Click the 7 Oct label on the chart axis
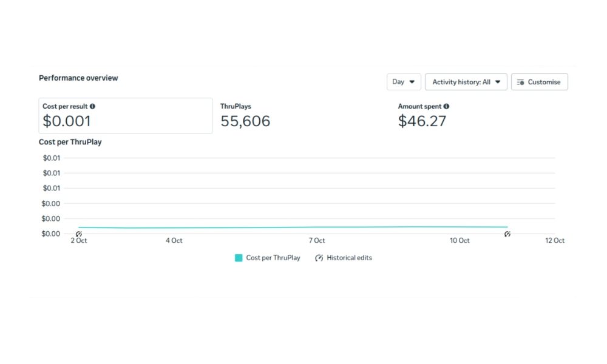Screen dimensions: 607x364 (317, 241)
